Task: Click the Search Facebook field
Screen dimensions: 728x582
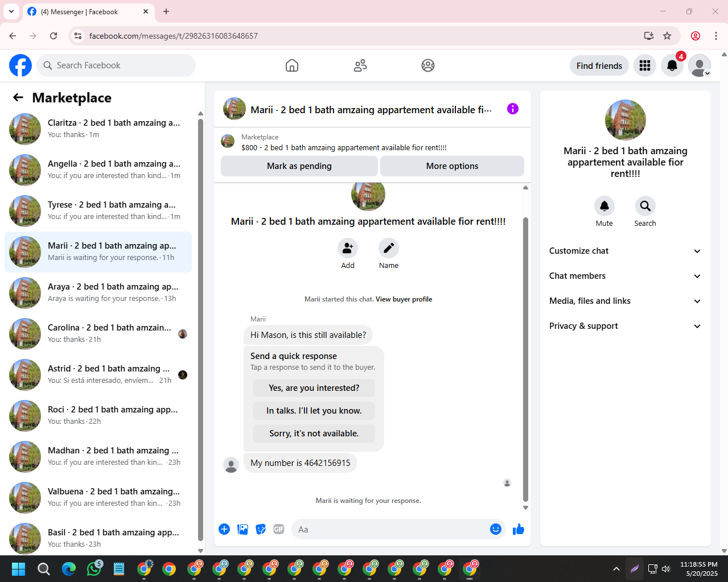Action: point(116,65)
